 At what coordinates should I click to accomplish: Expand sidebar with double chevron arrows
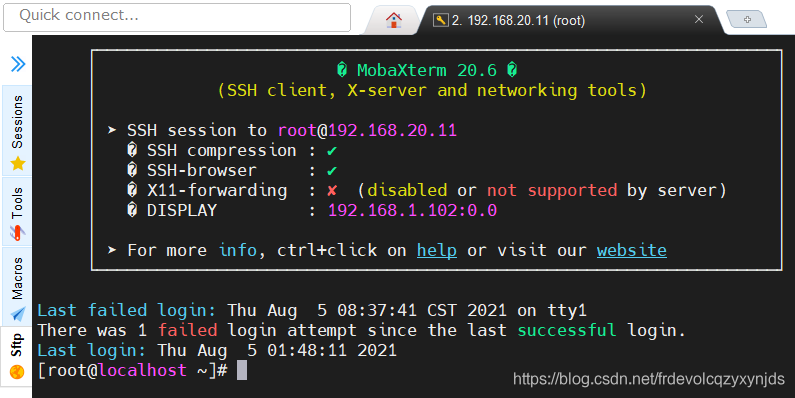click(18, 64)
